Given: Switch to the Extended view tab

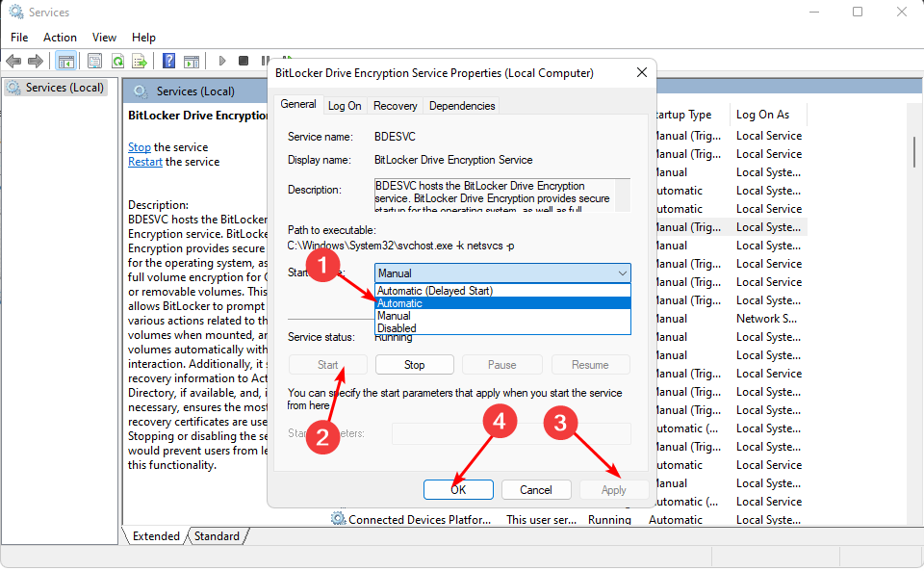Looking at the screenshot, I should pyautogui.click(x=156, y=536).
